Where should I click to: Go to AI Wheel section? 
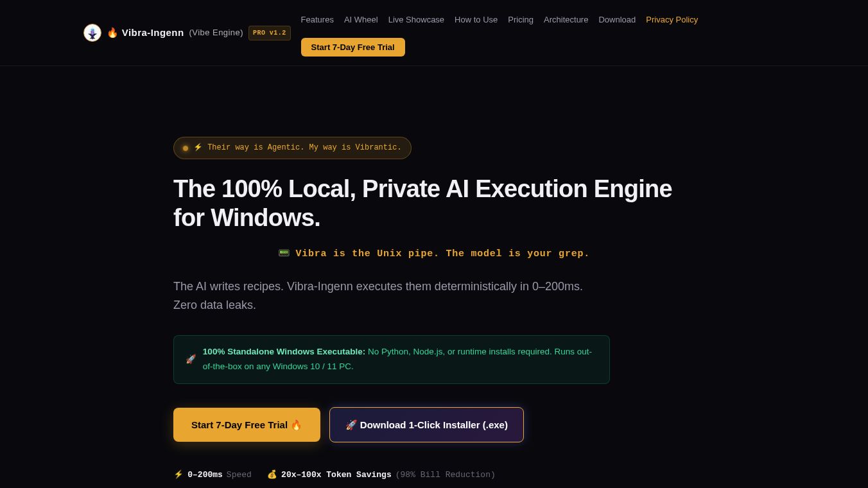(361, 20)
